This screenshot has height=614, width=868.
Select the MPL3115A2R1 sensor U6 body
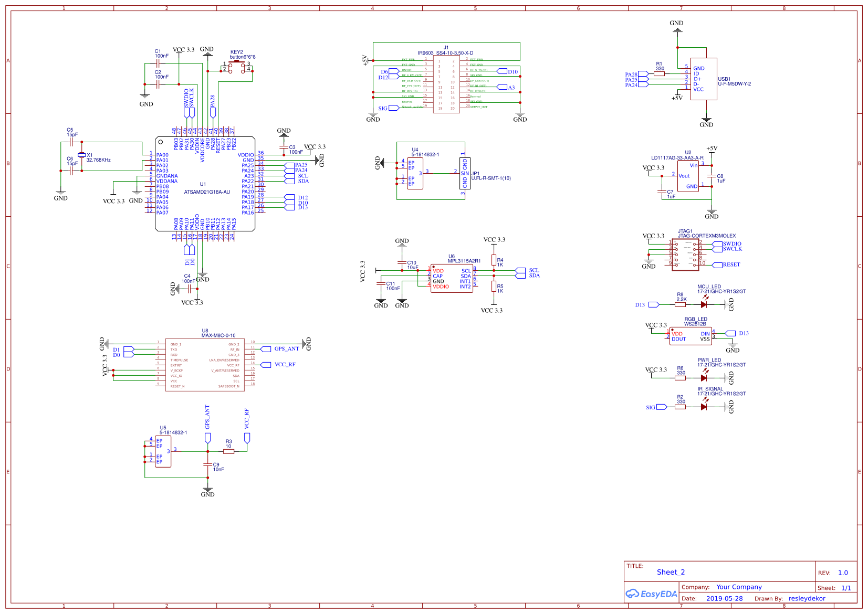coord(452,279)
